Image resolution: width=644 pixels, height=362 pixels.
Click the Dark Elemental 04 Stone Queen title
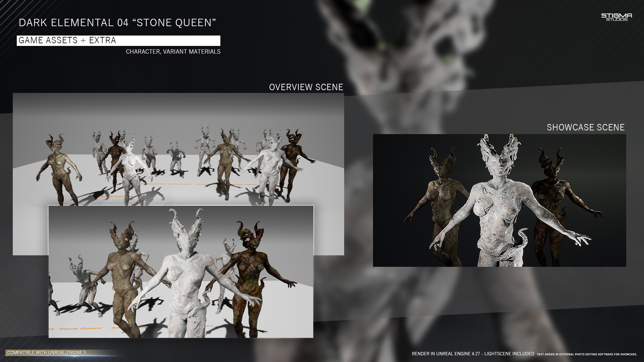pos(117,23)
